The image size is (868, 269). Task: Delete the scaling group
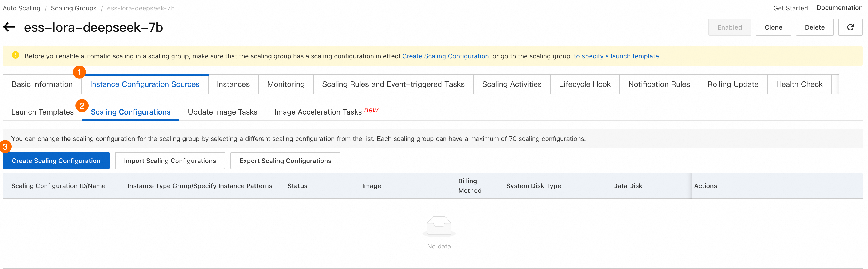[814, 27]
